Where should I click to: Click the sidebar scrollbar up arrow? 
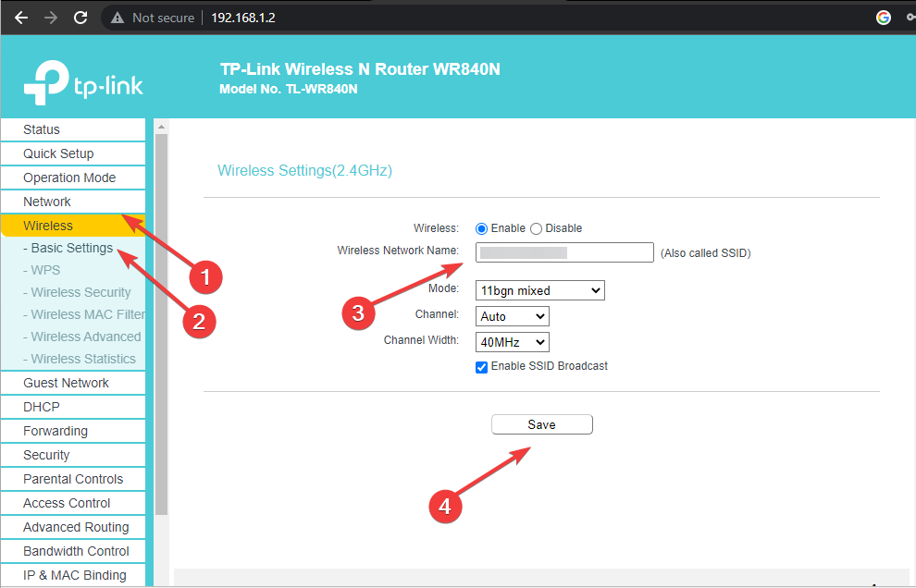(161, 127)
